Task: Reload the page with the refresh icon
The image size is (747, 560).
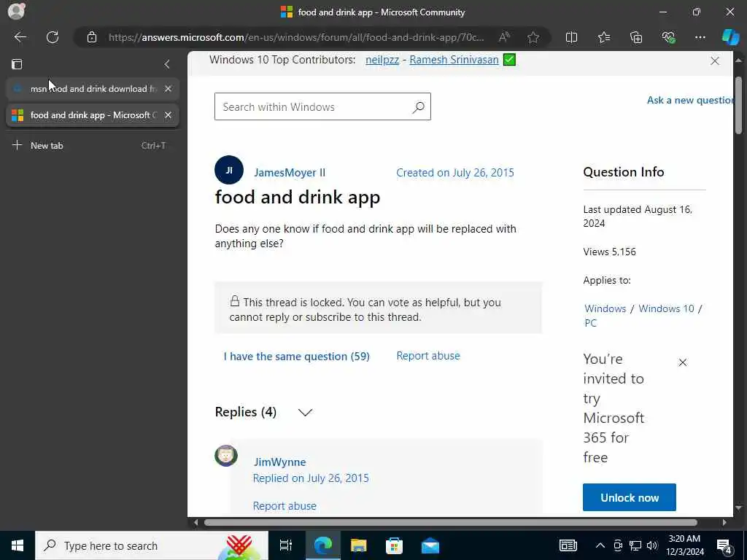Action: click(x=53, y=37)
